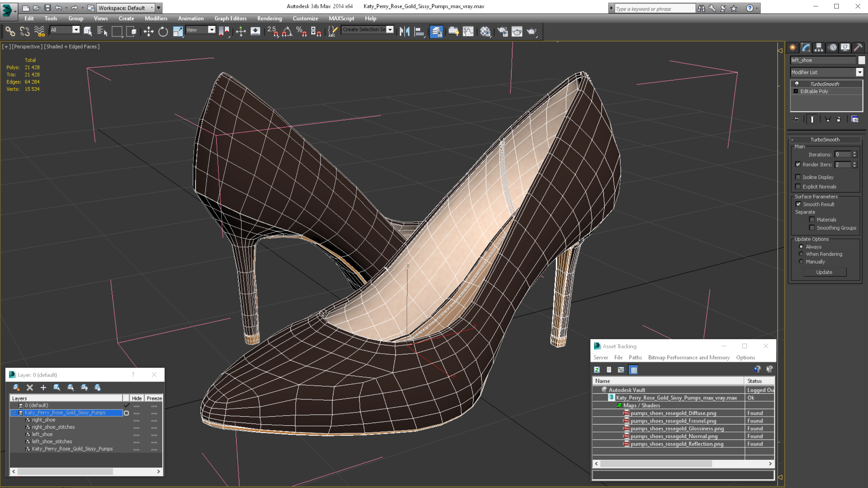
Task: Toggle TurboSmooth modifier lightbulb visibility
Action: pos(797,84)
